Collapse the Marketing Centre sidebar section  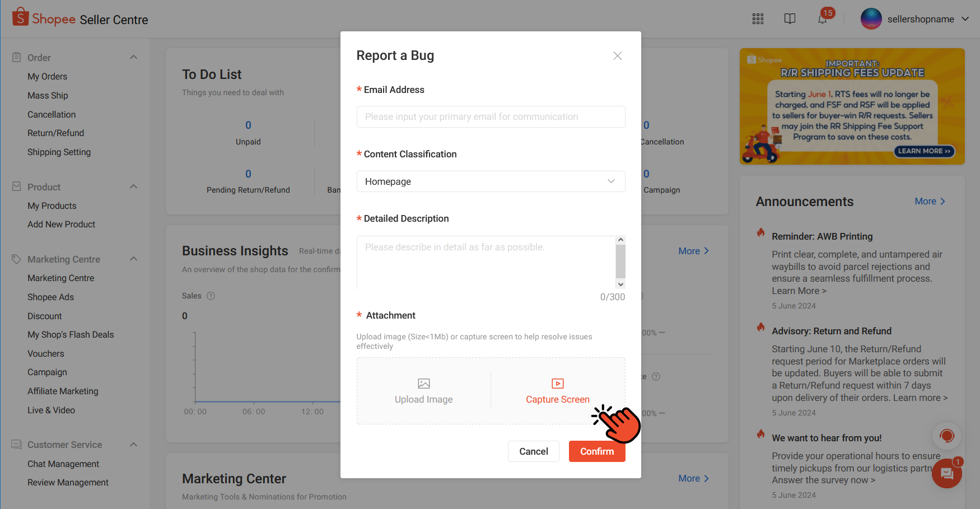(x=133, y=259)
